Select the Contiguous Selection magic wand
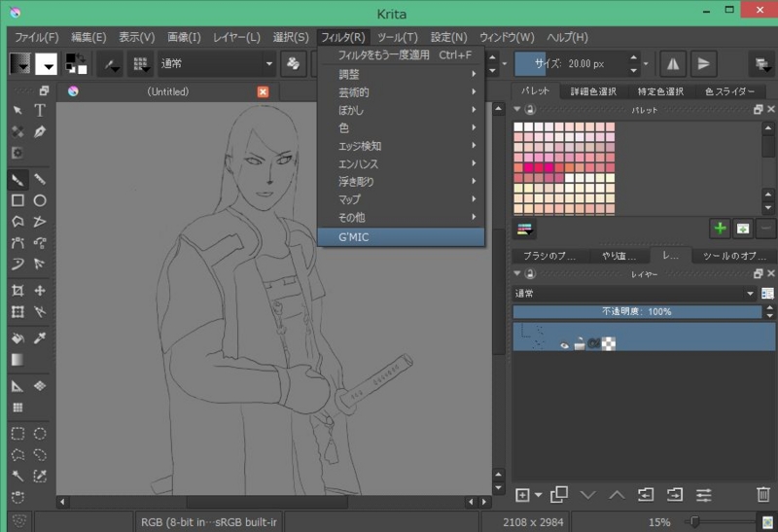Image resolution: width=778 pixels, height=532 pixels. pyautogui.click(x=18, y=477)
